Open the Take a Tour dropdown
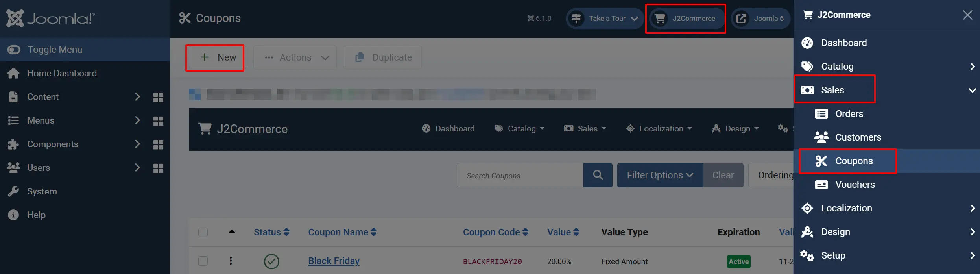Viewport: 980px width, 274px height. (x=605, y=19)
